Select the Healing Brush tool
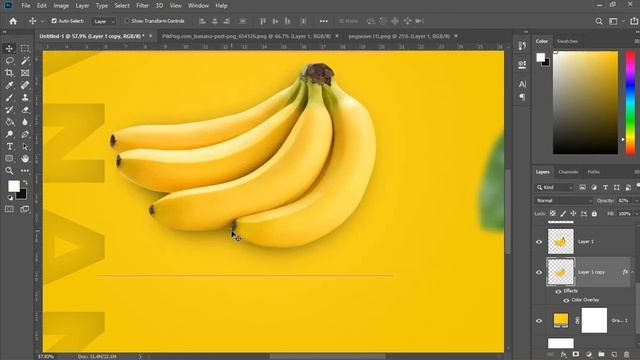This screenshot has height=360, width=640. (x=25, y=85)
